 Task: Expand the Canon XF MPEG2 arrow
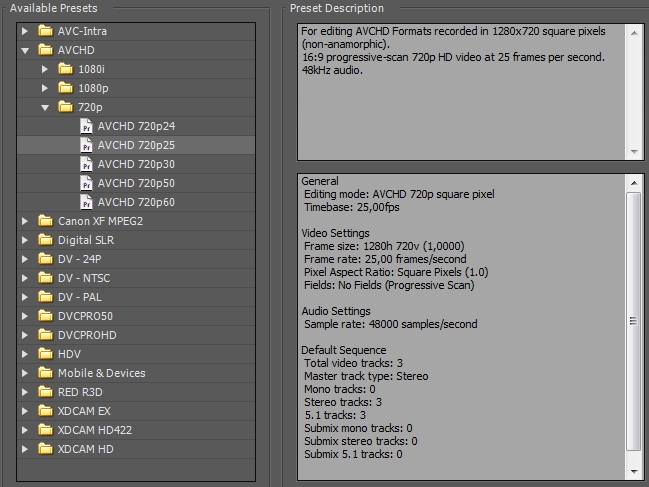[25, 221]
